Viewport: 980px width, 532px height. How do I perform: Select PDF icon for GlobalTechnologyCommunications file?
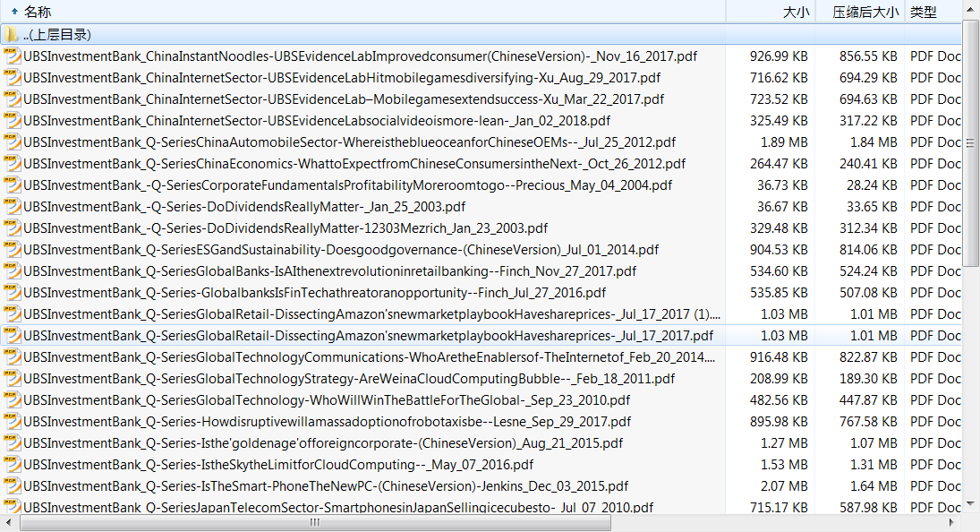point(13,357)
